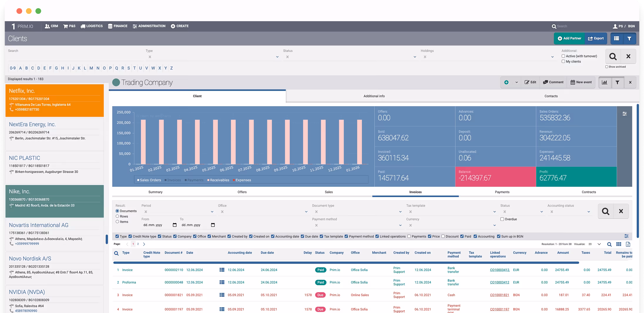The height and width of the screenshot is (313, 644).
Task: Open column settings sliders icon above invoice table
Action: (626, 236)
